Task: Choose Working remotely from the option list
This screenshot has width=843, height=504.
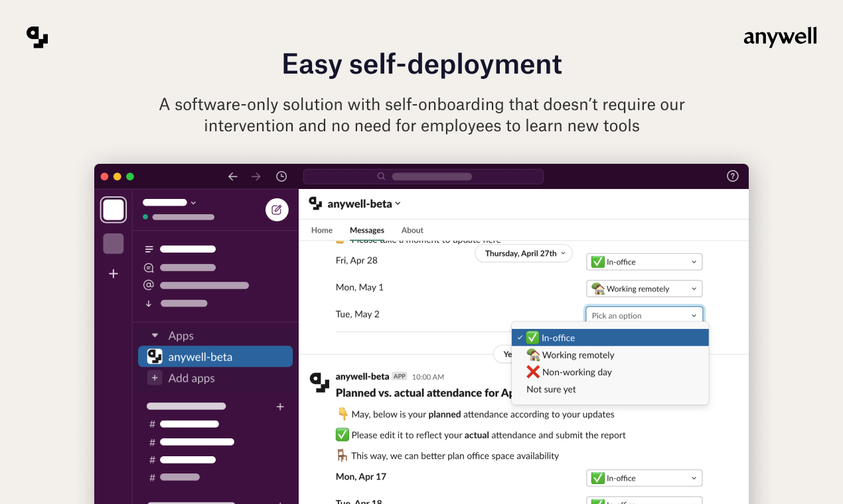Action: (610, 355)
